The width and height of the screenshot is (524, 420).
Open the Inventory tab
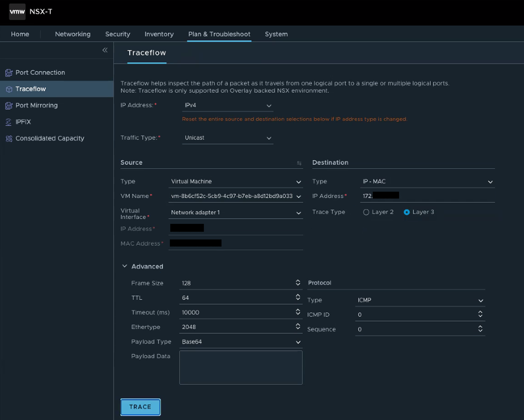tap(159, 34)
